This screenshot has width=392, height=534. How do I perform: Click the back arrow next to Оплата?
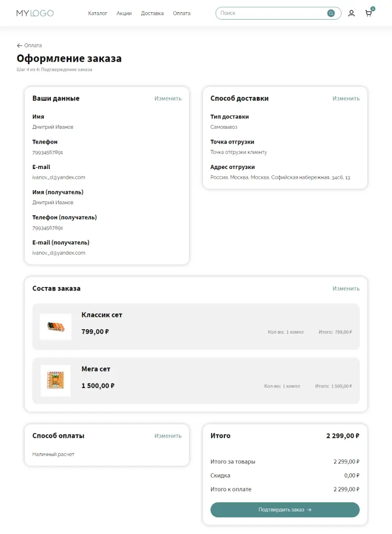pyautogui.click(x=20, y=46)
